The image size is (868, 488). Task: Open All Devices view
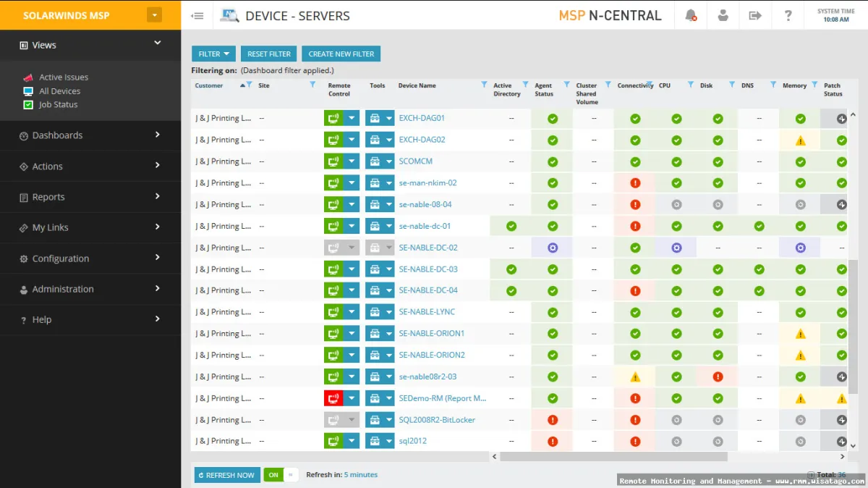(x=60, y=91)
